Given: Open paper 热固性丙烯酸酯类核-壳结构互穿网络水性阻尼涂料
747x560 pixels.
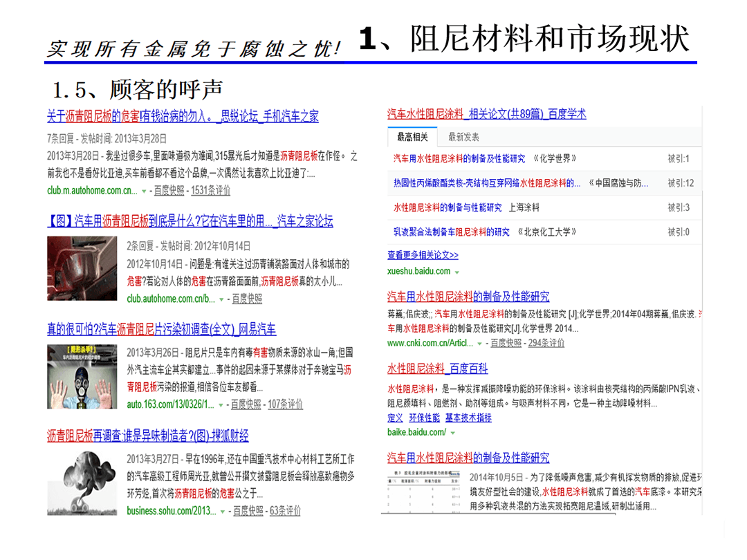Looking at the screenshot, I should pos(487,183).
